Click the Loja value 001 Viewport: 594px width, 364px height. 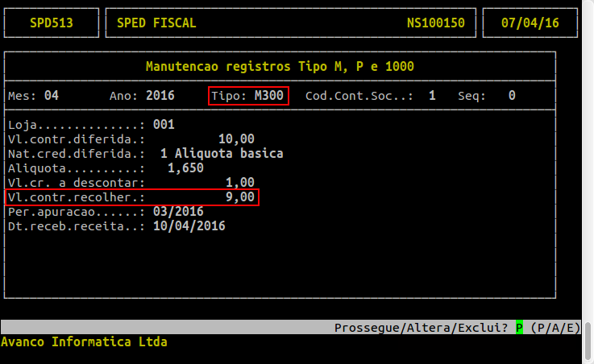[163, 125]
